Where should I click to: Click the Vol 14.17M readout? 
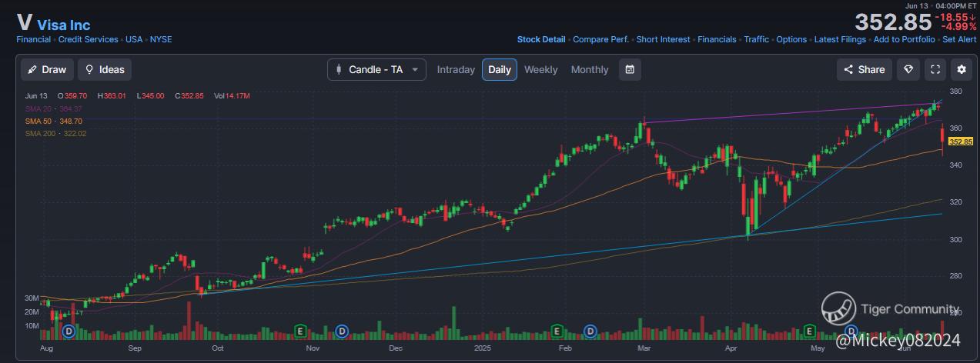click(x=232, y=96)
